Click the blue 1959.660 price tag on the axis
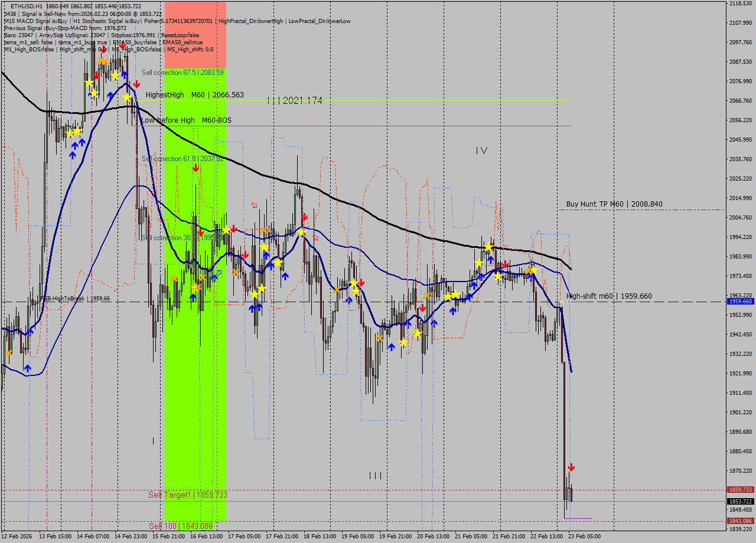Viewport: 756px width, 543px height. pos(741,302)
